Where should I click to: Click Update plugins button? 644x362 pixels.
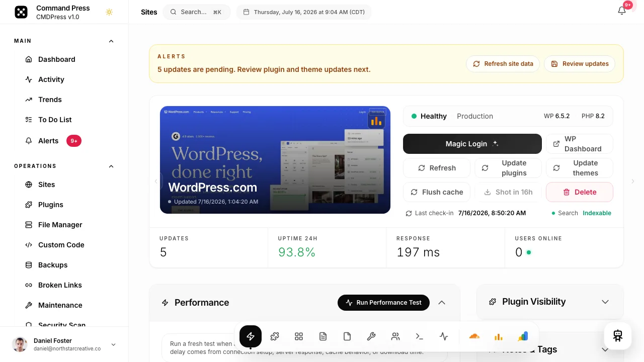508,168
